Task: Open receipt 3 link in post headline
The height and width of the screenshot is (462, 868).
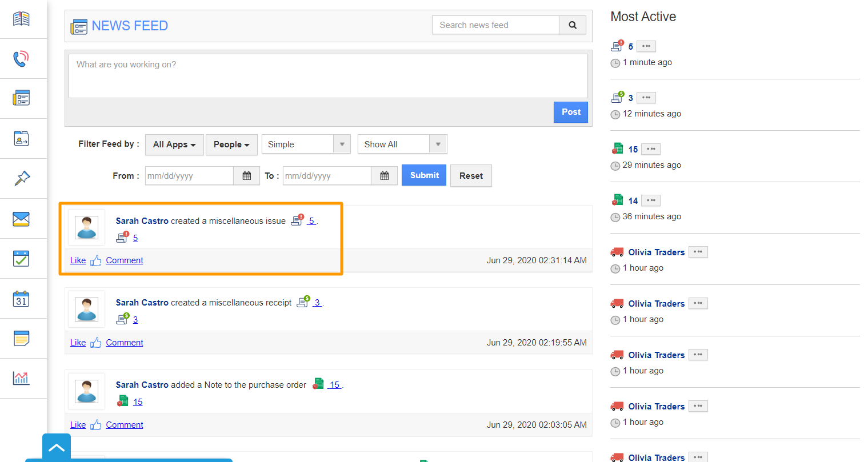Action: coord(317,303)
